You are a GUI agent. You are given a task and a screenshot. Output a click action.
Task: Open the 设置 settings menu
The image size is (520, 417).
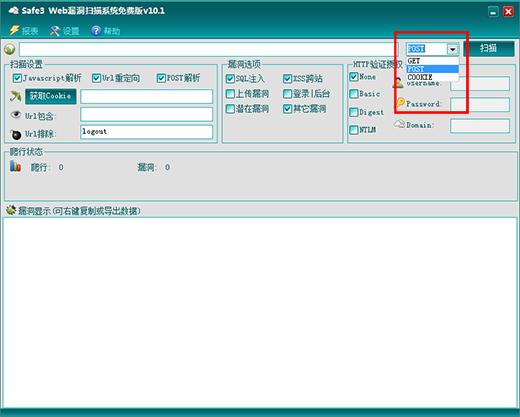[65, 31]
